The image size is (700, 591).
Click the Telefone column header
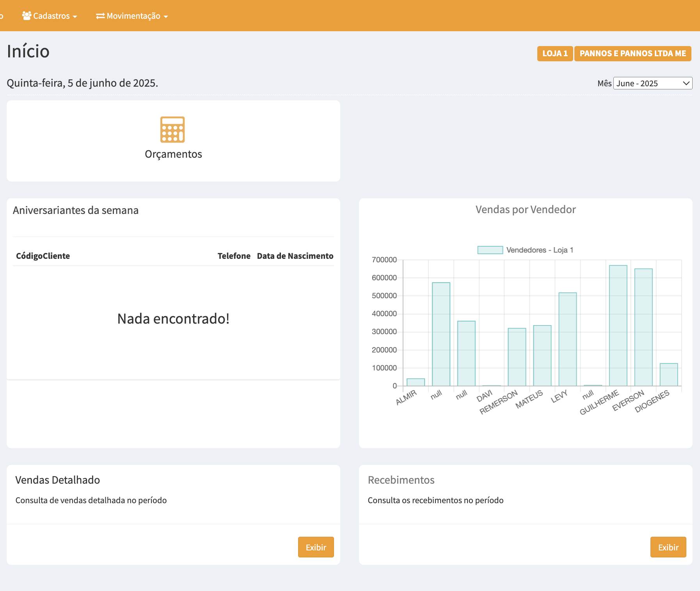[234, 256]
